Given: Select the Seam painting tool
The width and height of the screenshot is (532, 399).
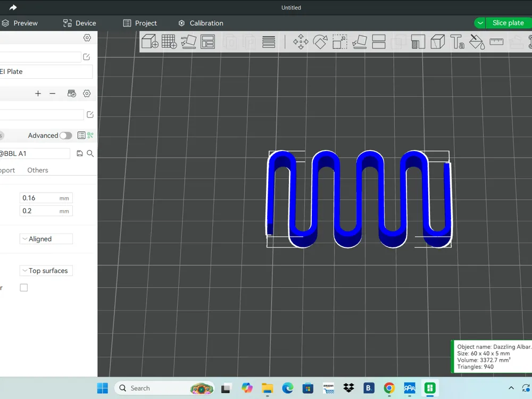Looking at the screenshot, I should pyautogui.click(x=438, y=41).
